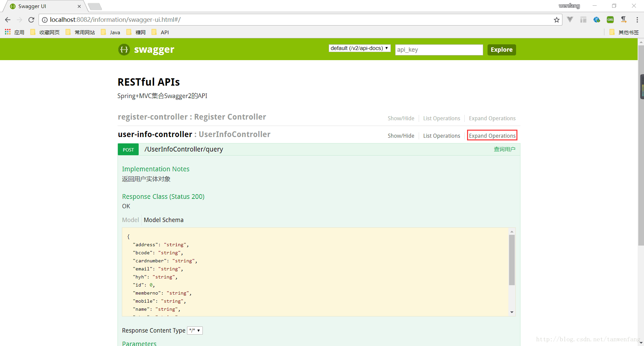Viewport: 644px width, 346px height.
Task: Reload the page with the refresh icon
Action: point(31,20)
